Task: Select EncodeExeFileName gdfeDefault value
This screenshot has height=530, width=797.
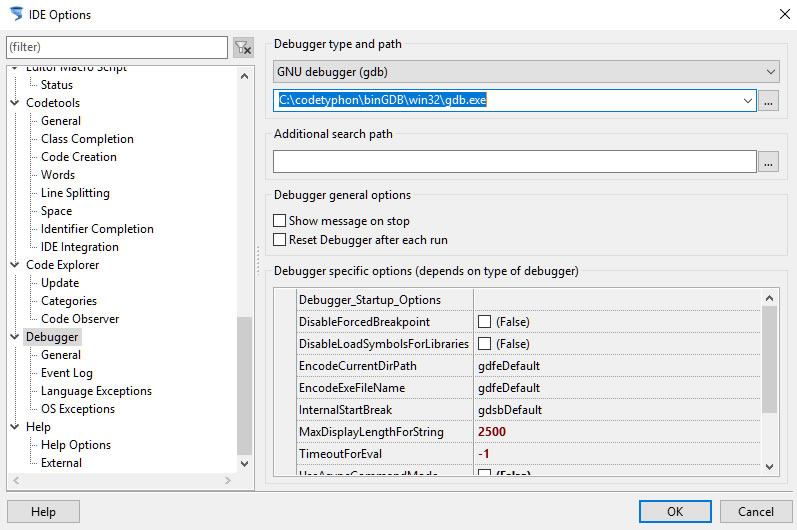Action: click(x=509, y=388)
